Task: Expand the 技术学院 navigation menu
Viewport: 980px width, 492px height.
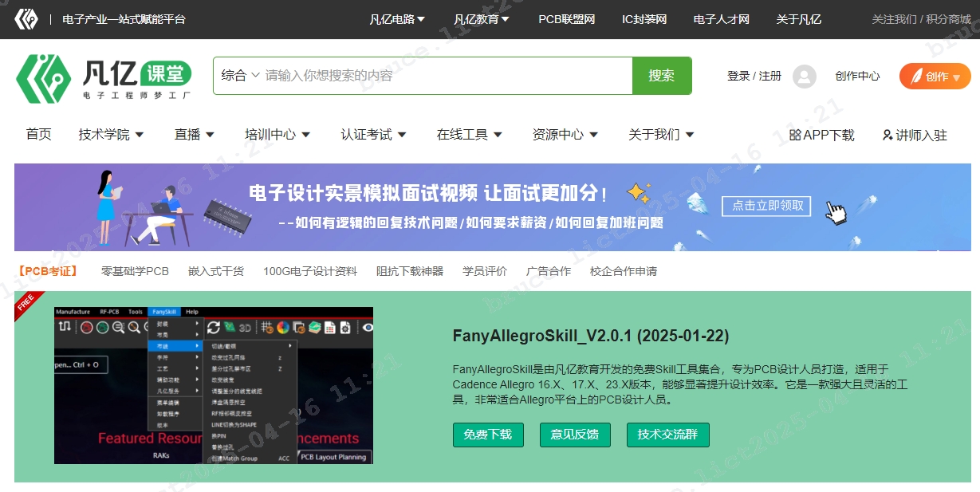Action: (x=111, y=135)
